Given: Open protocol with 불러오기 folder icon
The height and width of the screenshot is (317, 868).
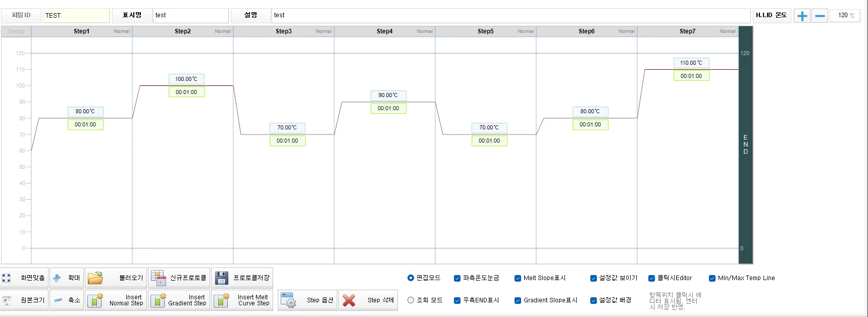Looking at the screenshot, I should 95,278.
